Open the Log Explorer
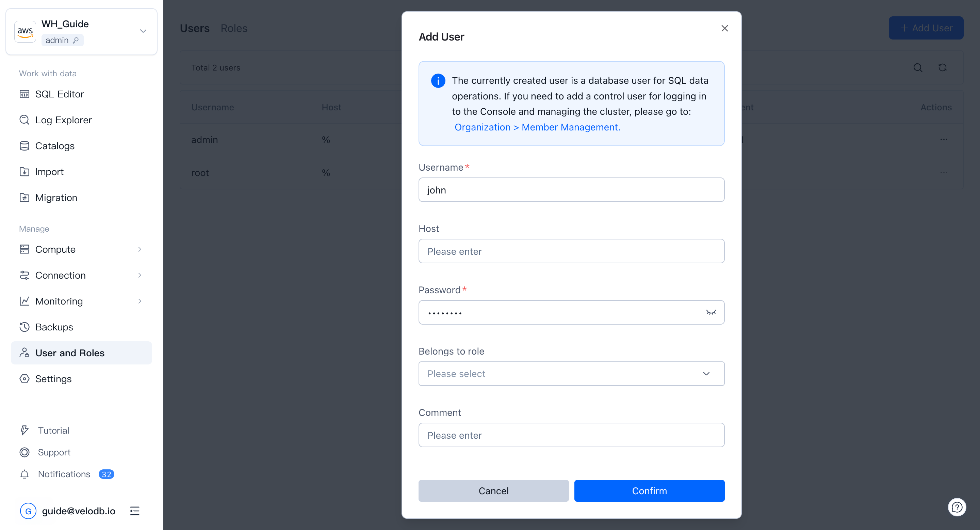 (63, 120)
